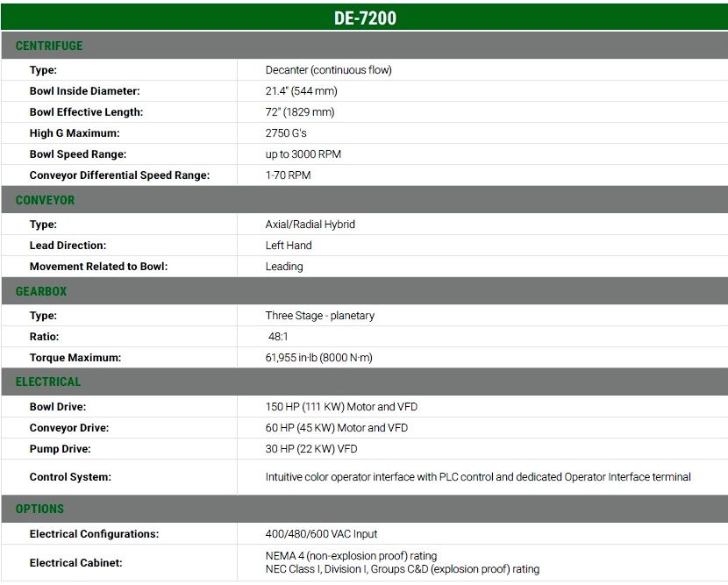Click the 'Bowl Inside Diameter:' label
728x585 pixels.
tap(84, 91)
